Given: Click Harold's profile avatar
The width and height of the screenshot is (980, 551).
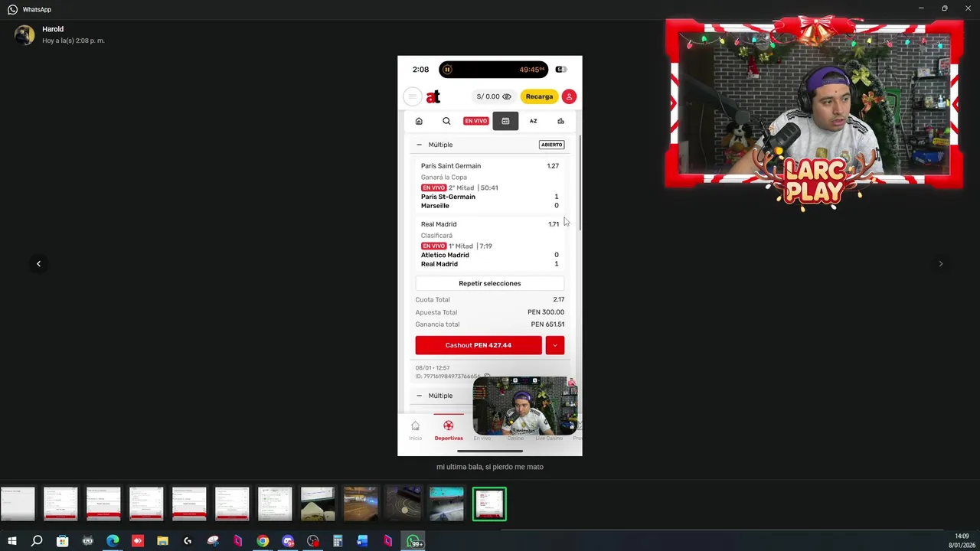Looking at the screenshot, I should point(24,34).
